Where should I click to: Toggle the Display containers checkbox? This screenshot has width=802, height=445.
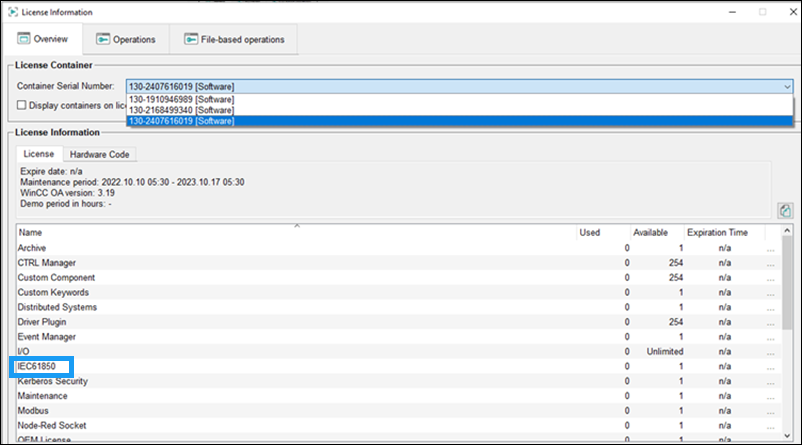(x=22, y=105)
